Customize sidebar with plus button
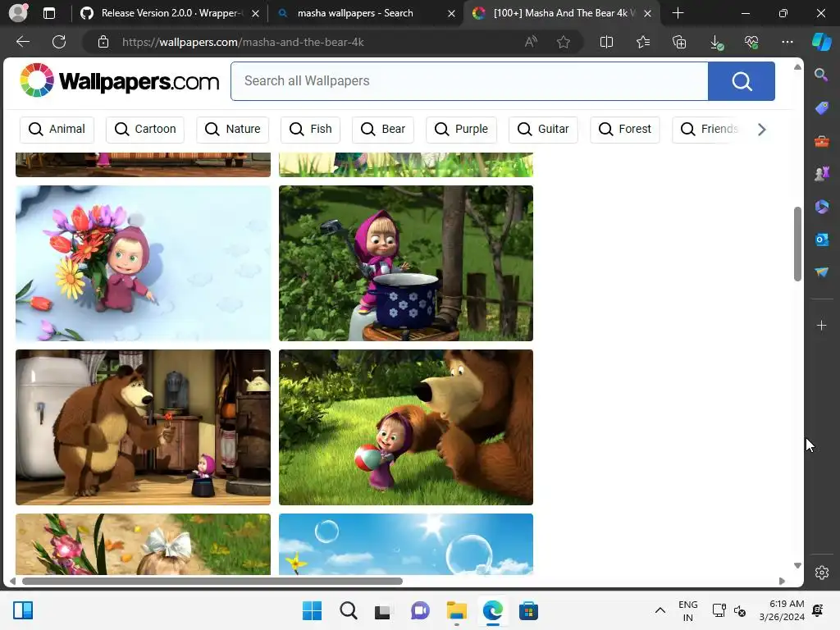The image size is (840, 630). (x=822, y=325)
